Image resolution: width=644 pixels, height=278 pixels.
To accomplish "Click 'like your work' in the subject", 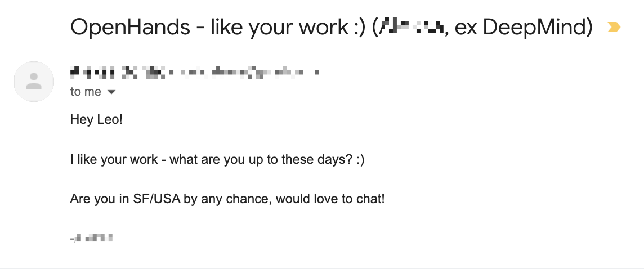I will point(279,28).
